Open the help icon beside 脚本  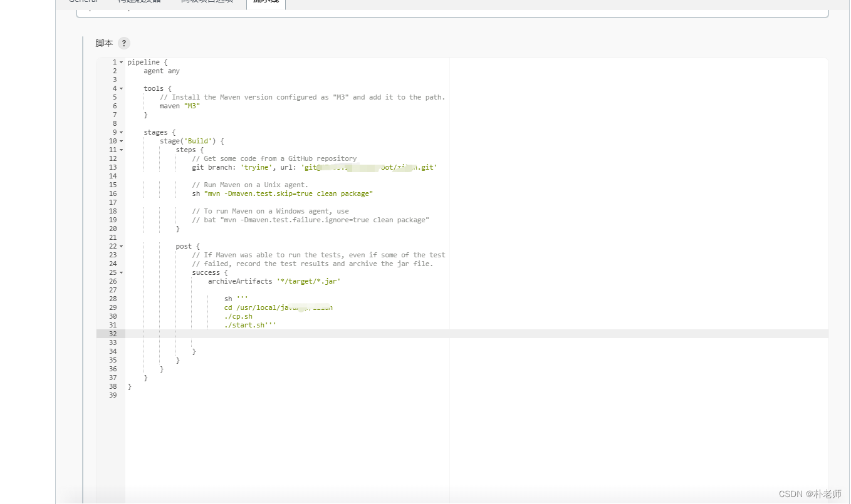(124, 43)
